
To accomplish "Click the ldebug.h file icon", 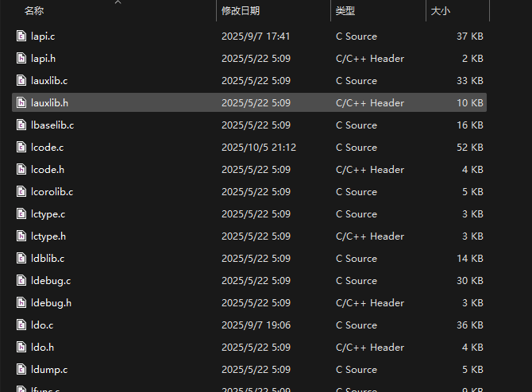I will 22,303.
